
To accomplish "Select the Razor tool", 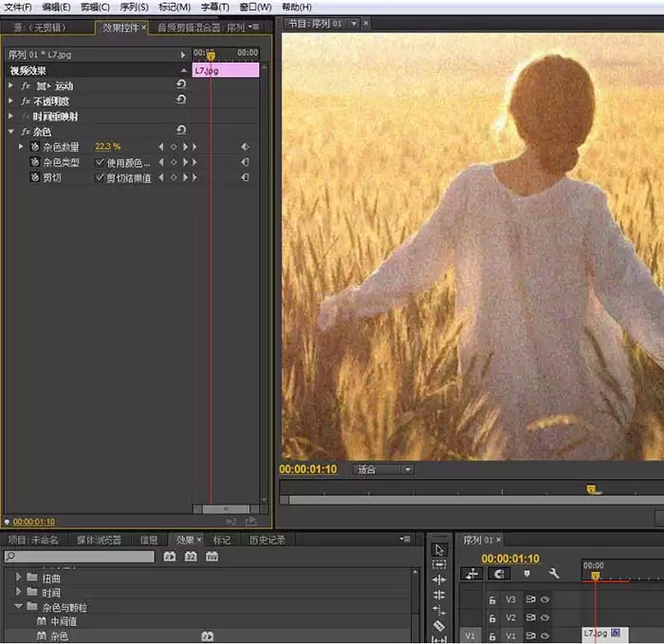I will coord(438,627).
